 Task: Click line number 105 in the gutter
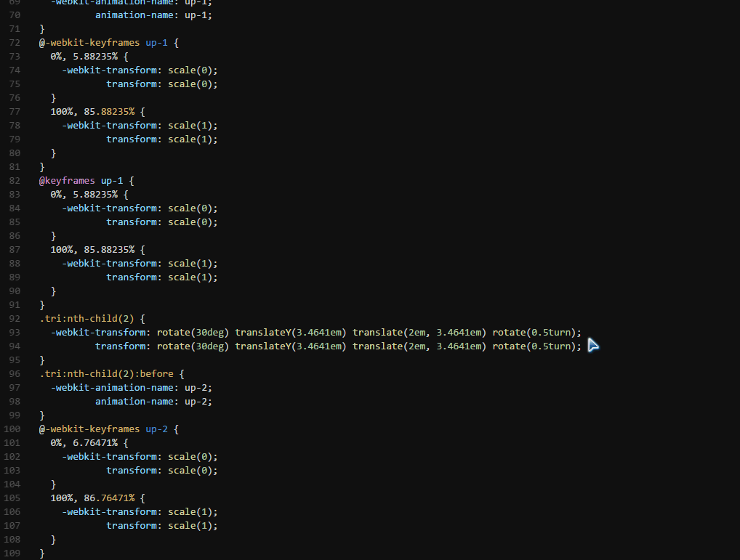pos(12,498)
